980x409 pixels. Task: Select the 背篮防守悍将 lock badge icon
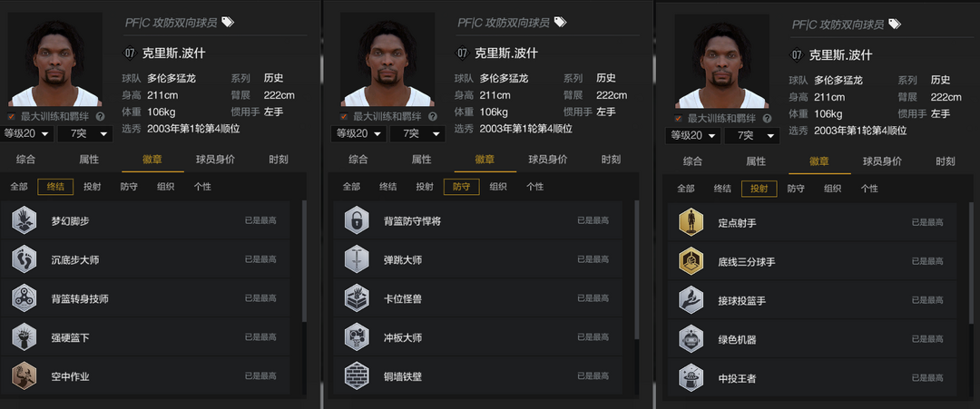click(x=357, y=220)
